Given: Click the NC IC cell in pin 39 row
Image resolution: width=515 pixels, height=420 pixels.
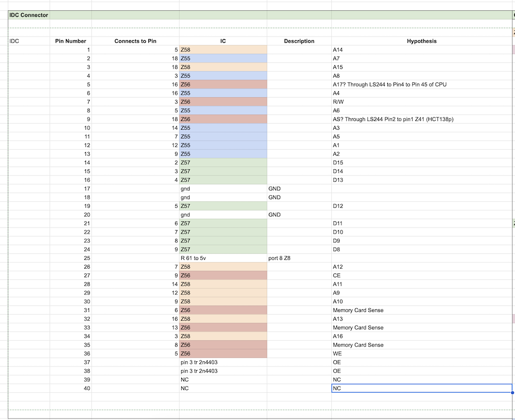Looking at the screenshot, I should [x=223, y=380].
